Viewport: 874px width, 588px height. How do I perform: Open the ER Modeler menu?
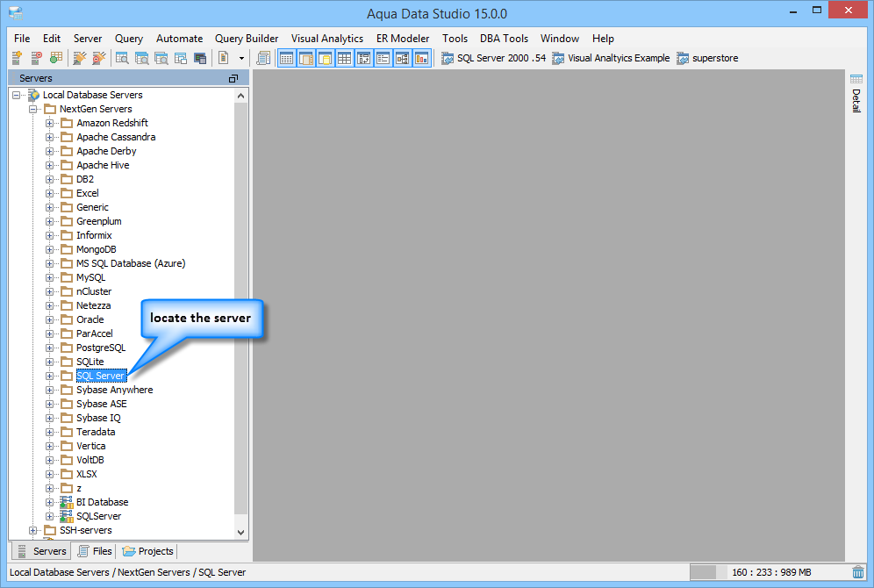coord(403,39)
